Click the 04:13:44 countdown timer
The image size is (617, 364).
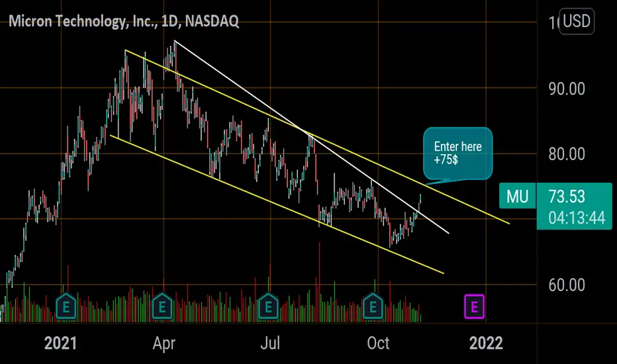click(x=577, y=218)
